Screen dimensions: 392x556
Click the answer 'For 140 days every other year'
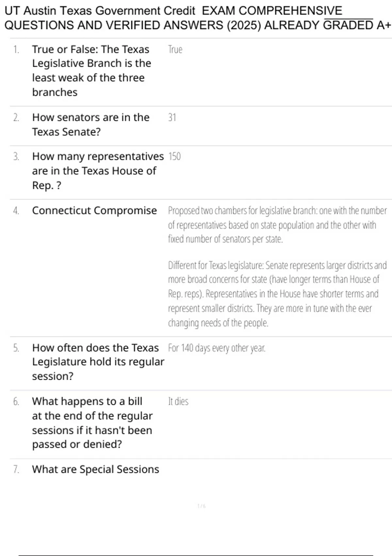tap(217, 348)
